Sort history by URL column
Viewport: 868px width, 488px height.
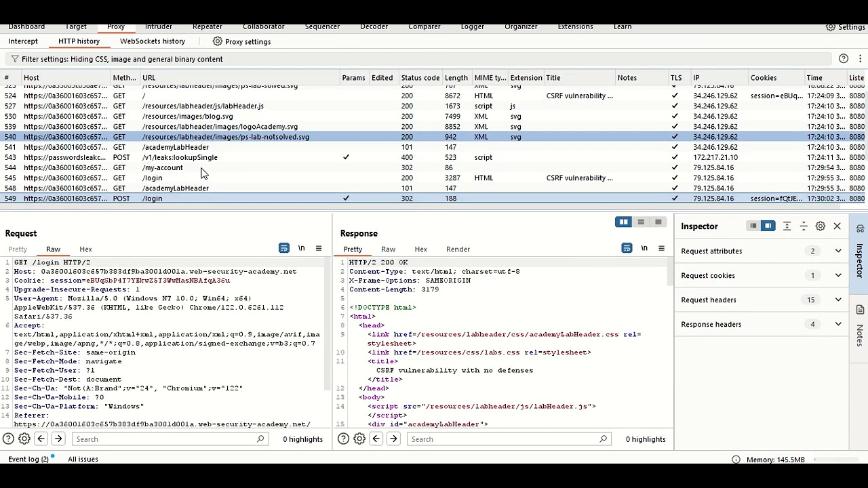click(x=239, y=78)
